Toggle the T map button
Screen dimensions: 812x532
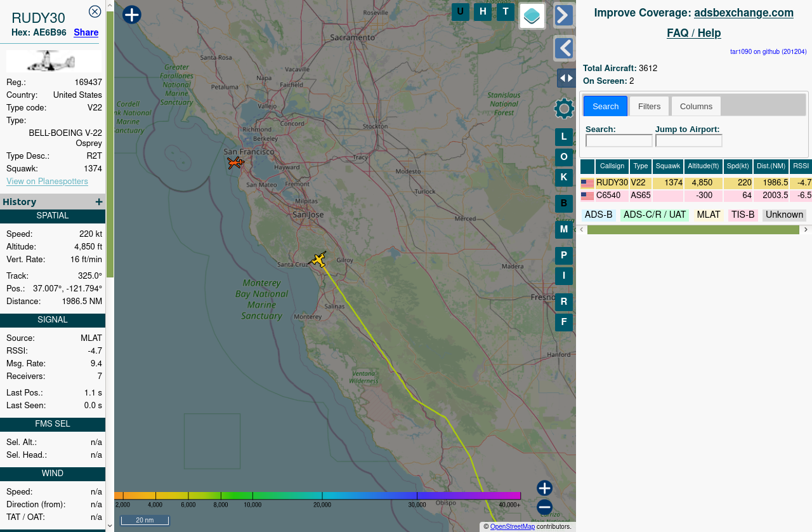tap(506, 12)
